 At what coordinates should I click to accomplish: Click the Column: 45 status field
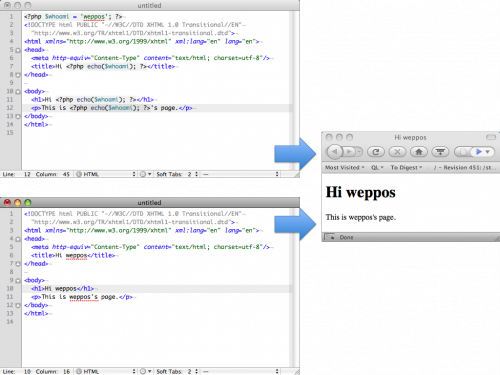(x=53, y=174)
